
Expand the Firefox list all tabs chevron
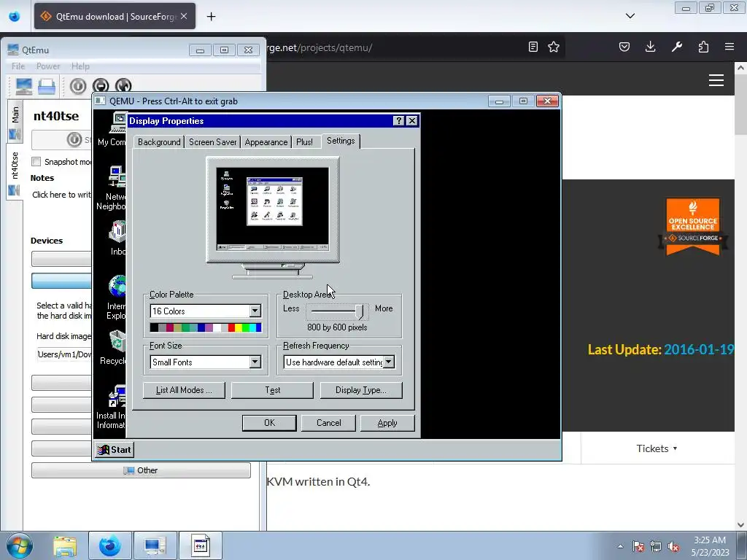coord(630,16)
